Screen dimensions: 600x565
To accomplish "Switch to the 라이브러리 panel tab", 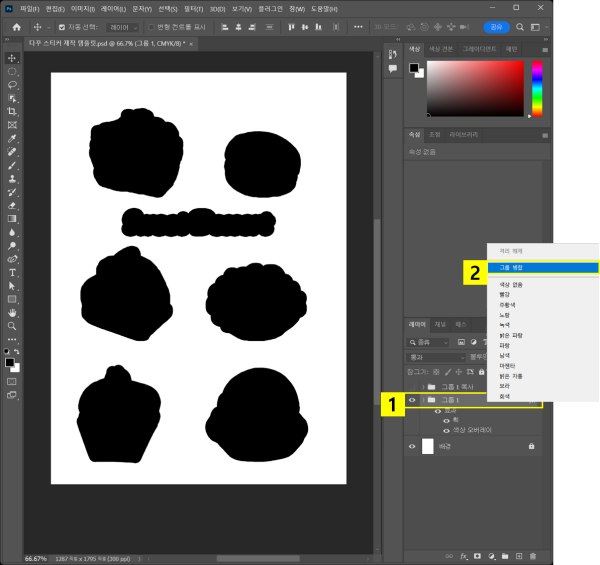I will coord(463,134).
